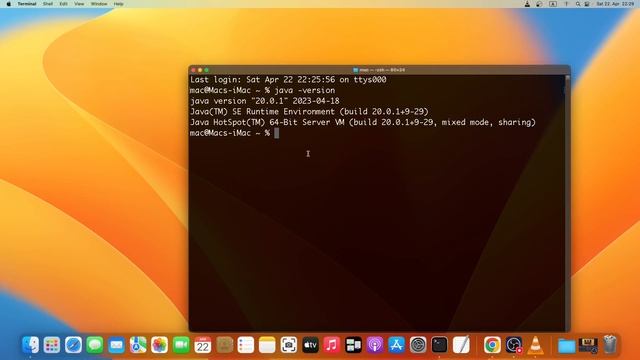
Task: Launch Google Chrome from Dock
Action: tap(492, 345)
